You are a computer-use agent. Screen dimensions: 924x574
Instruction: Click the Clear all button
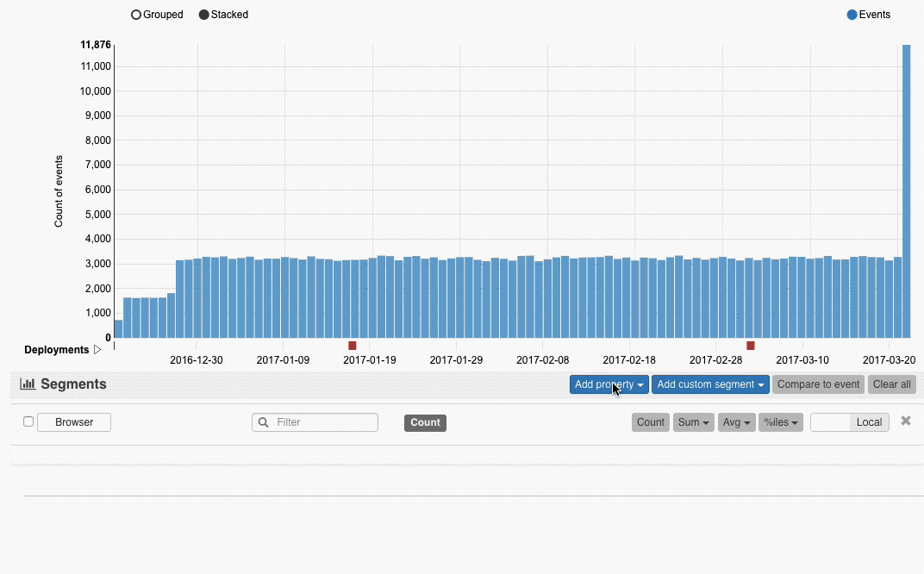point(891,384)
